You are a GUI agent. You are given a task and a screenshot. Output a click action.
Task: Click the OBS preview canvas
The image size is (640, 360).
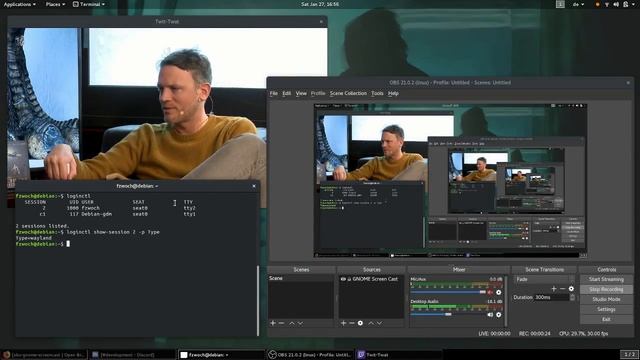[450, 180]
